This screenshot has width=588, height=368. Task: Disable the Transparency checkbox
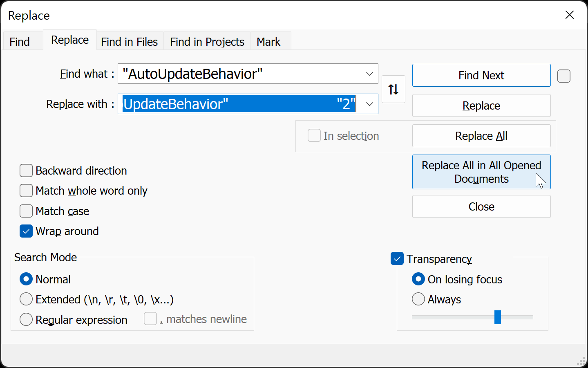[397, 259]
